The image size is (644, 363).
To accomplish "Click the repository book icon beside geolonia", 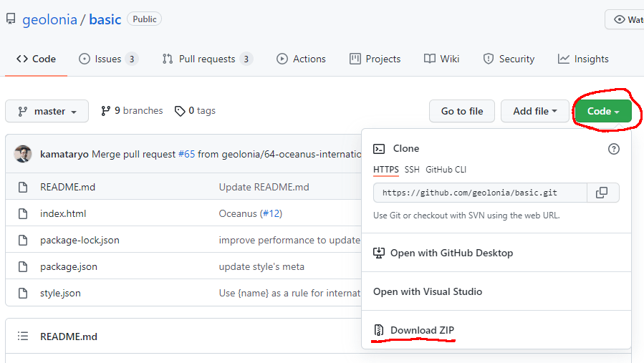I will point(11,19).
